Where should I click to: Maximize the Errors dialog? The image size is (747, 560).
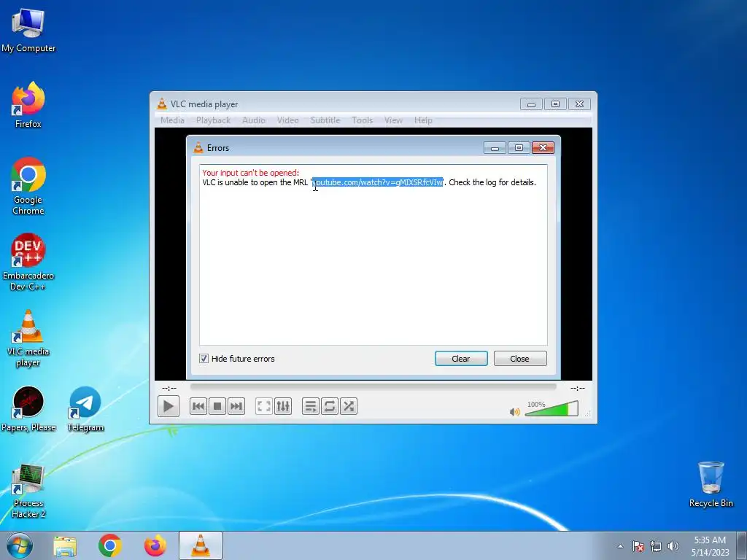click(x=519, y=147)
